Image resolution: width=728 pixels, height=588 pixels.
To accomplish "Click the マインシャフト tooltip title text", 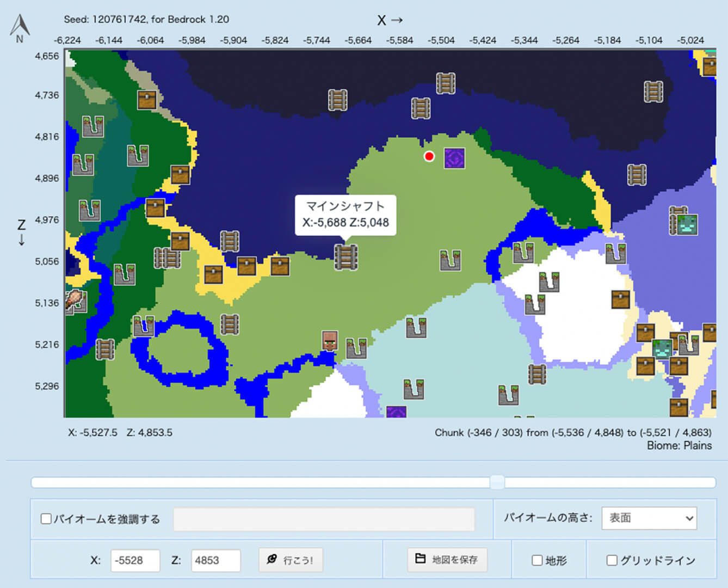I will click(346, 206).
